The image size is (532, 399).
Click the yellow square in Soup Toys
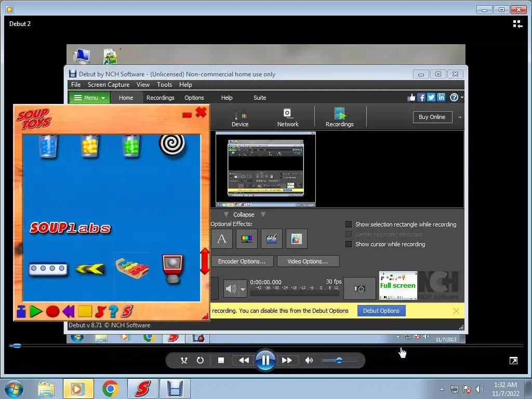click(x=85, y=311)
